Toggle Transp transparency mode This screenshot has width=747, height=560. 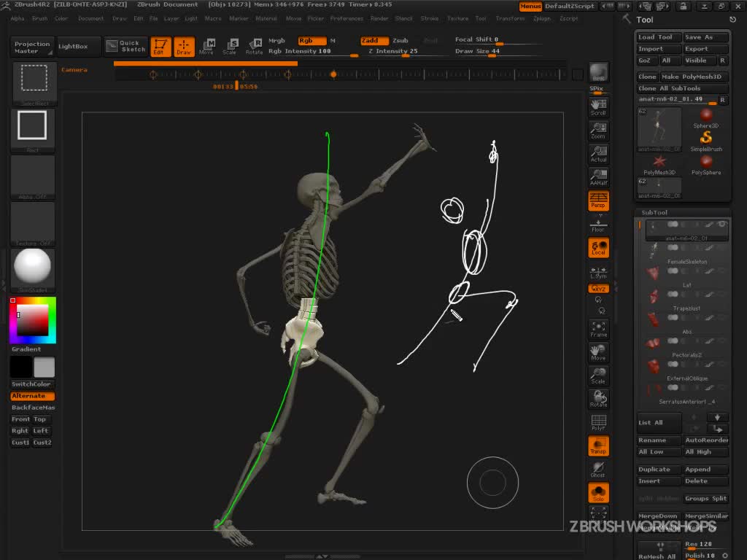(598, 446)
